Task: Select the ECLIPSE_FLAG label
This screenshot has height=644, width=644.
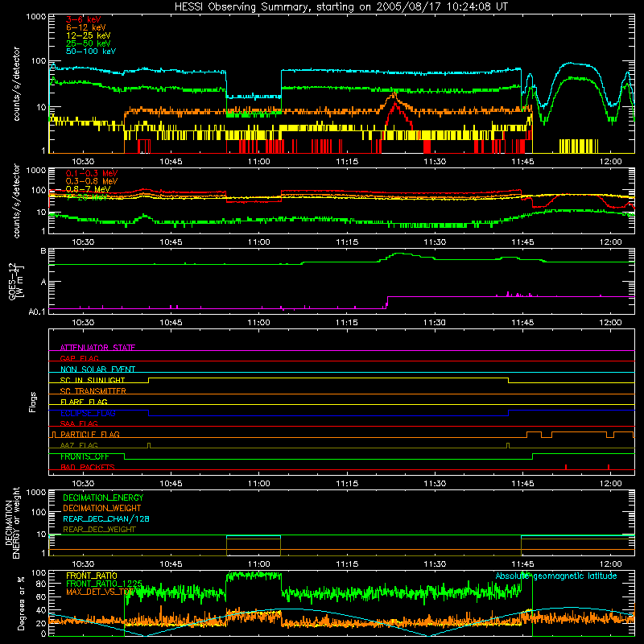Action: click(88, 413)
